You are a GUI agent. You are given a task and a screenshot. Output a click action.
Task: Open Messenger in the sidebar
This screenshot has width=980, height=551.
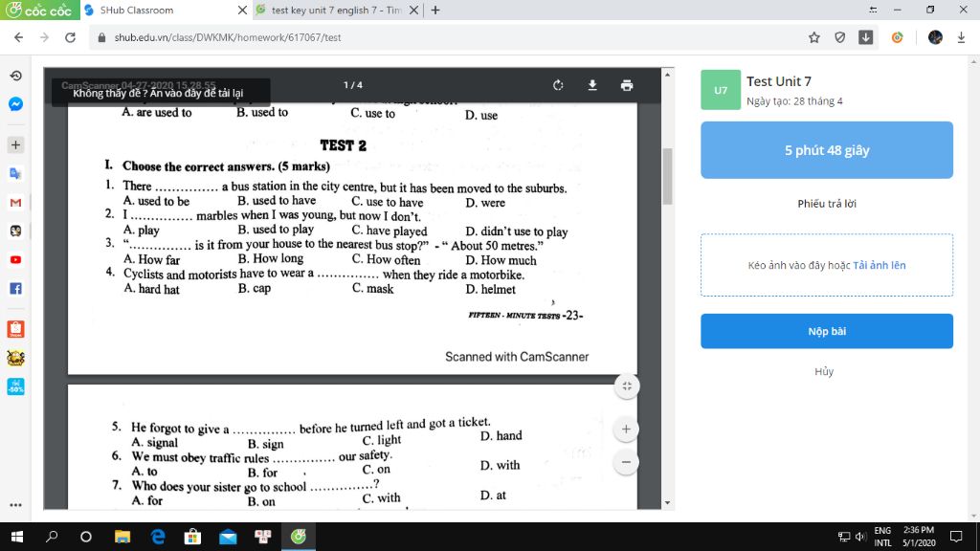coord(15,104)
